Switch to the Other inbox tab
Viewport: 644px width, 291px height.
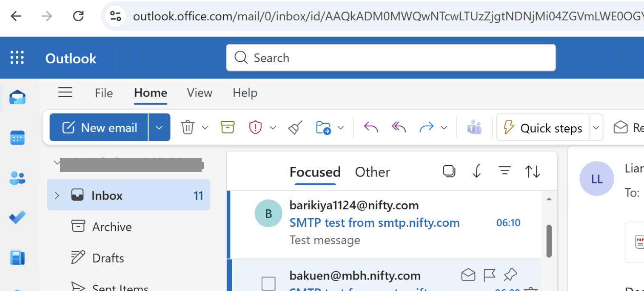tap(372, 172)
